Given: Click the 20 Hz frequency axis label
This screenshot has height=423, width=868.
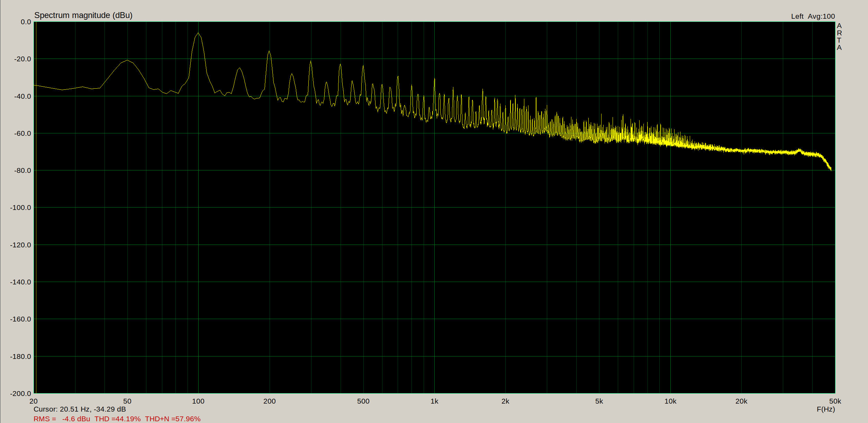Looking at the screenshot, I should 34,401.
